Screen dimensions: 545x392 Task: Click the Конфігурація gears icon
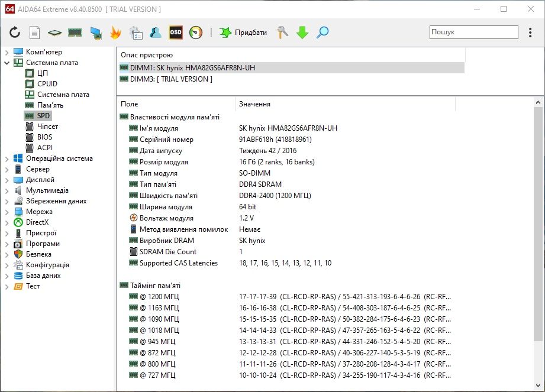pyautogui.click(x=18, y=265)
